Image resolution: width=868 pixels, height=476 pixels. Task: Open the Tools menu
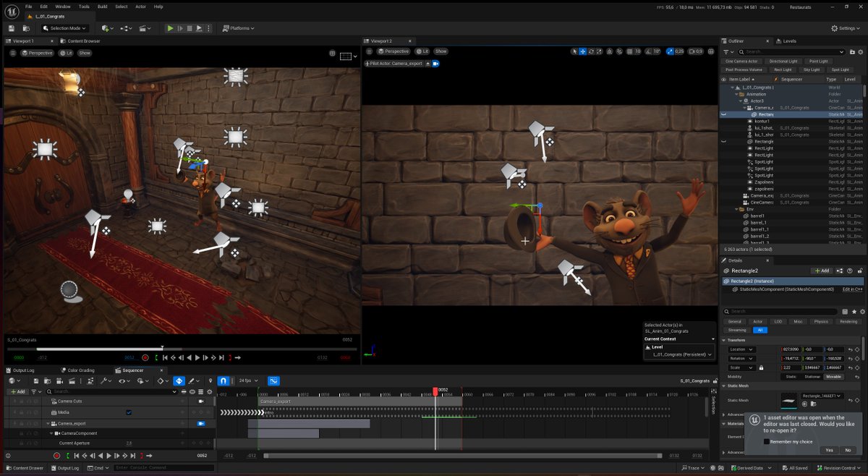tap(85, 7)
